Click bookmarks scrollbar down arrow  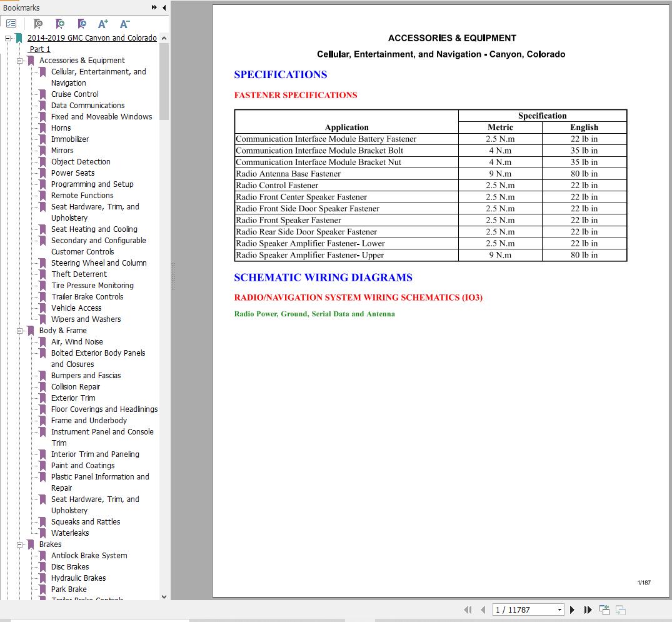[164, 596]
